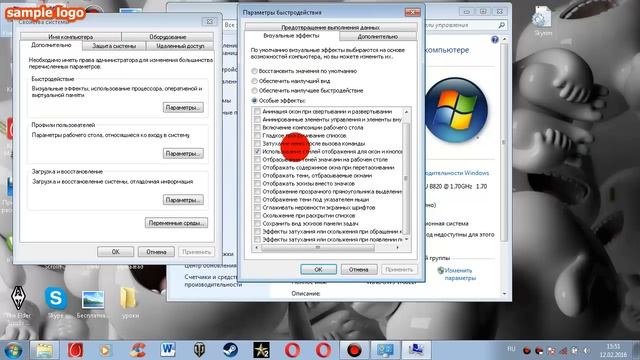This screenshot has height=360, width=640.
Task: Switch to the Защита системы tab
Action: pos(114,46)
